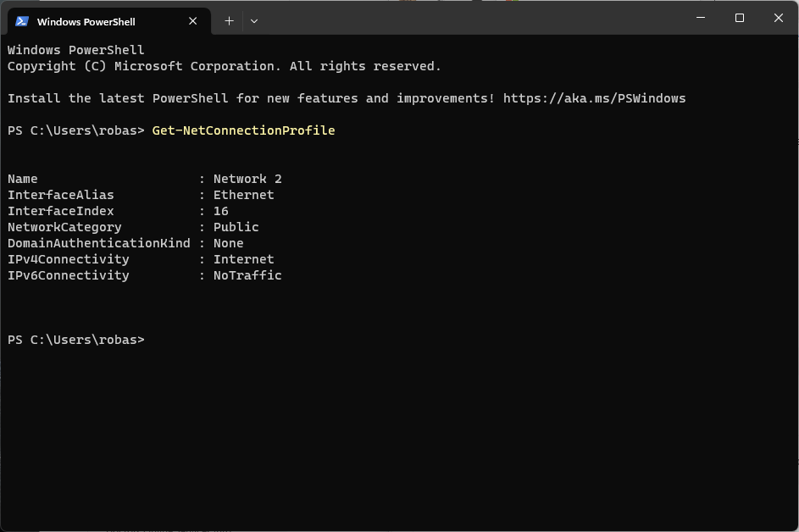This screenshot has height=532, width=799.
Task: Click the Get-NetConnectionProfile command text
Action: coord(243,130)
